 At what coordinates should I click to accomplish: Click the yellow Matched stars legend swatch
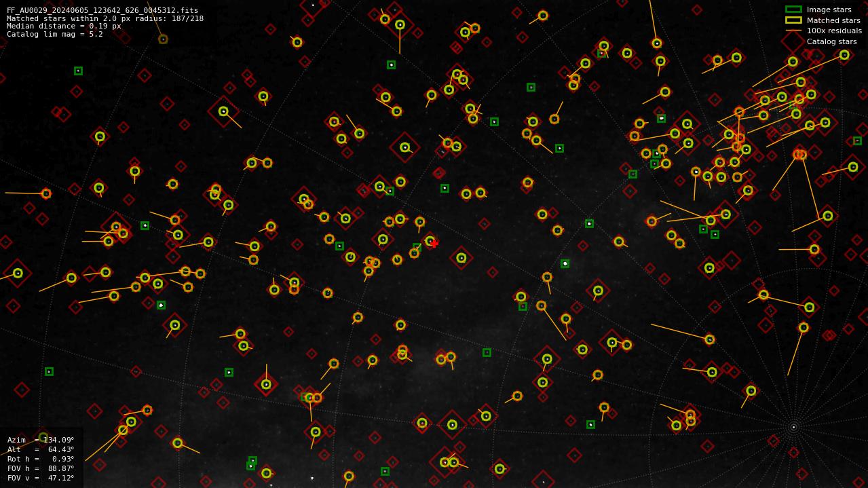pyautogui.click(x=793, y=20)
